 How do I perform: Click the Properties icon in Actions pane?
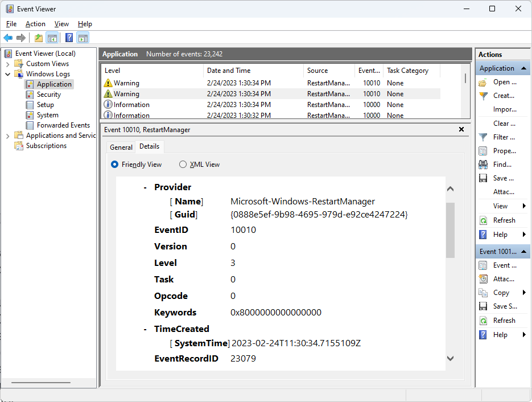[483, 151]
